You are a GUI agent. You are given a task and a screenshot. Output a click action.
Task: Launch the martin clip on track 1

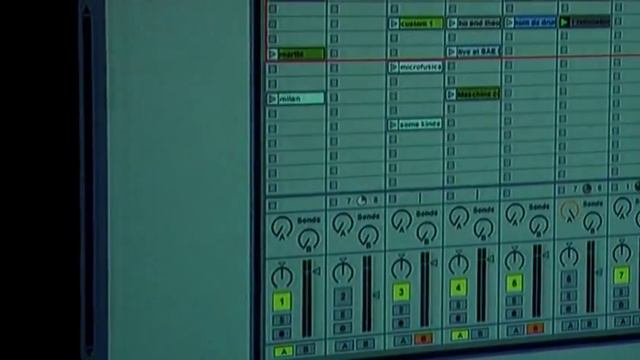click(x=273, y=54)
